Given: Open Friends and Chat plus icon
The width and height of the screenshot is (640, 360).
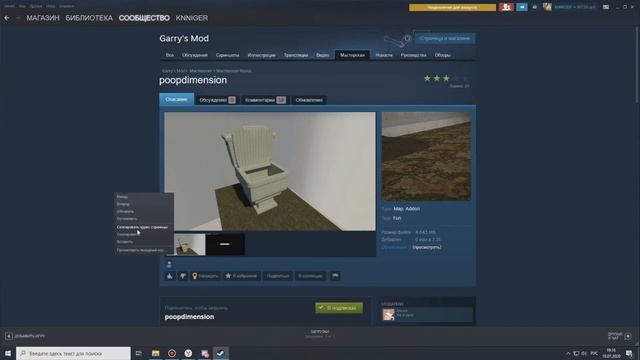Looking at the screenshot, I should 628,336.
